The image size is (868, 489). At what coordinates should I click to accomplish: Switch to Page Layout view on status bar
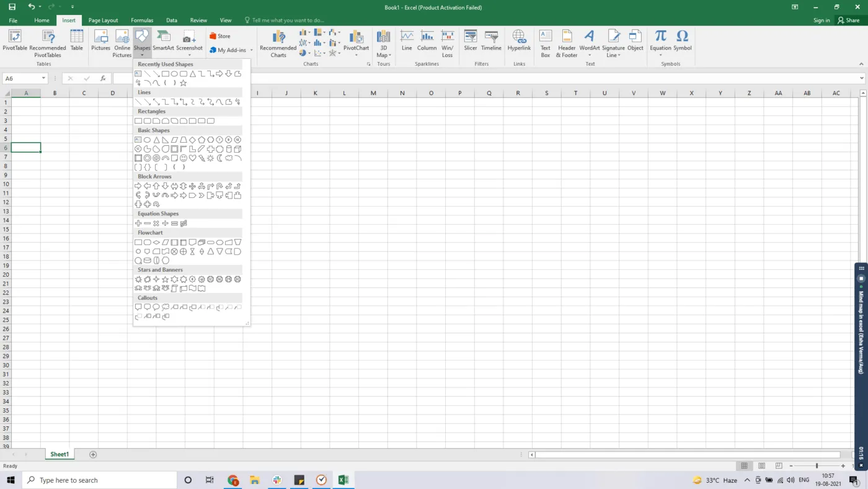pyautogui.click(x=761, y=465)
